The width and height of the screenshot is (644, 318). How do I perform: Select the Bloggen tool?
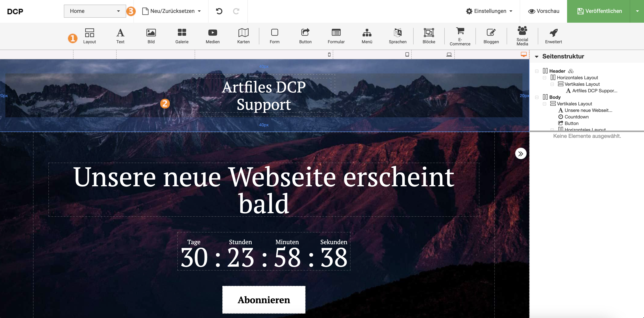coord(491,36)
